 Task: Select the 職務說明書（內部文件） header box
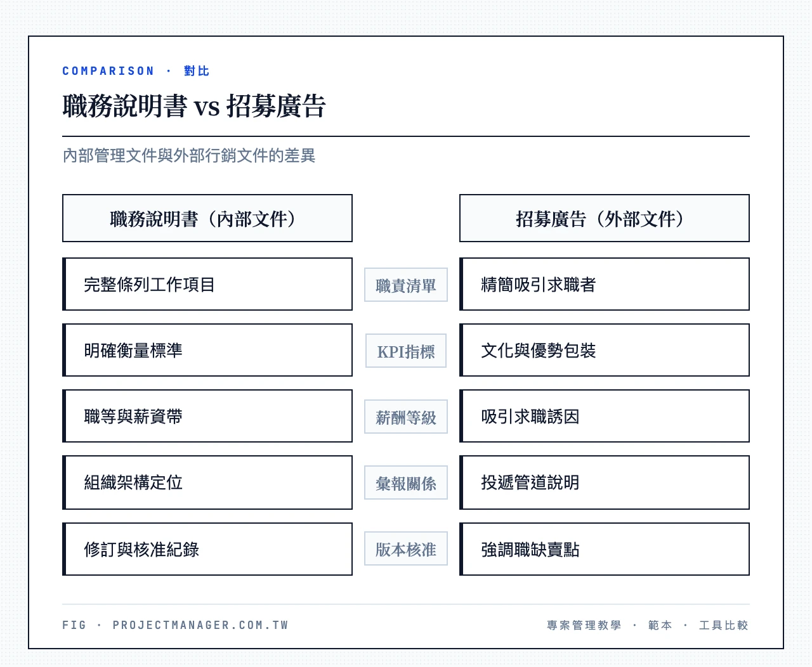point(207,218)
